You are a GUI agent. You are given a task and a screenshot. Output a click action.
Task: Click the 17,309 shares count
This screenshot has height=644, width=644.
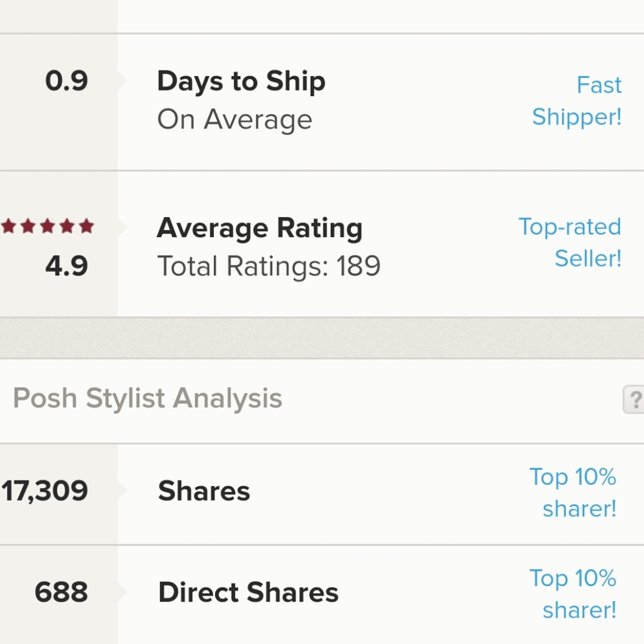44,491
